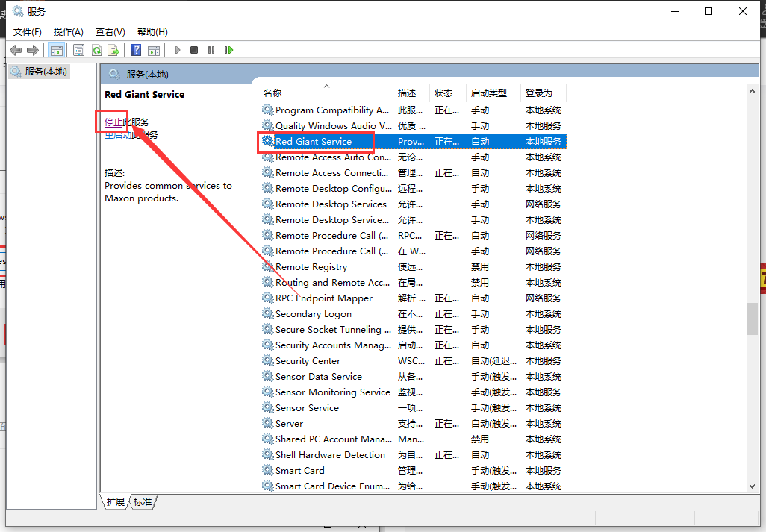
Task: Click the 服务 window title icon
Action: [x=18, y=10]
